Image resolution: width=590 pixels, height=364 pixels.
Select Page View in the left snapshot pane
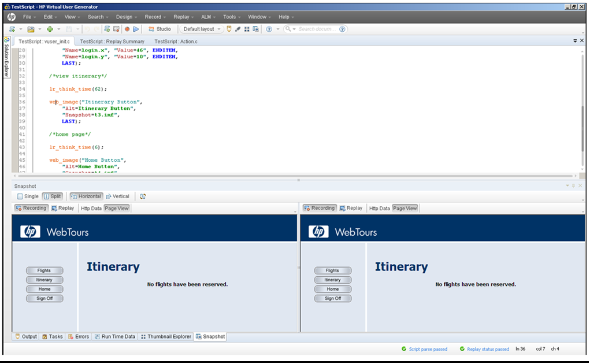(117, 209)
